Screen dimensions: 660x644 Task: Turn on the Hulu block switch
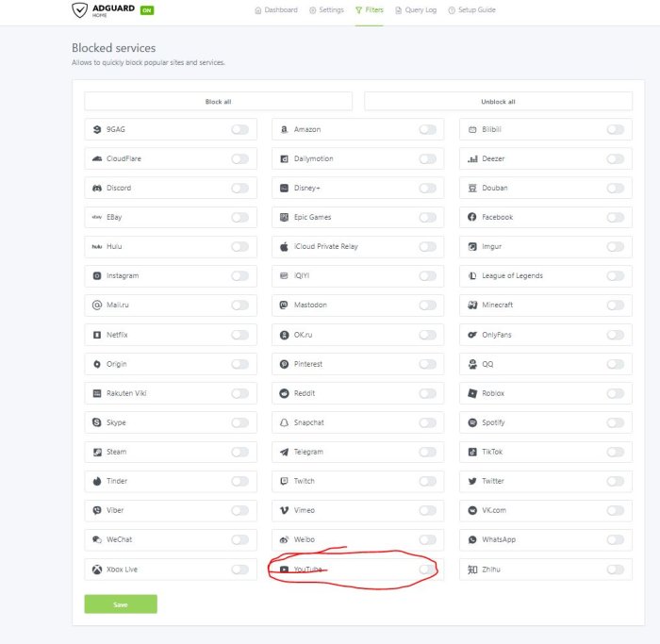[x=239, y=246]
